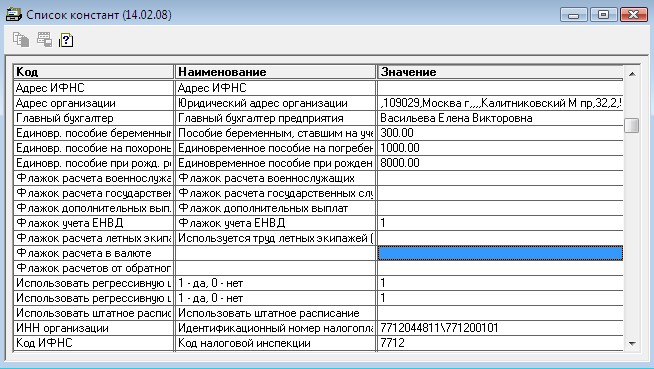Image resolution: width=654 pixels, height=369 pixels.
Task: Select Главный бухгалтер предприятия name cell
Action: tap(275, 118)
